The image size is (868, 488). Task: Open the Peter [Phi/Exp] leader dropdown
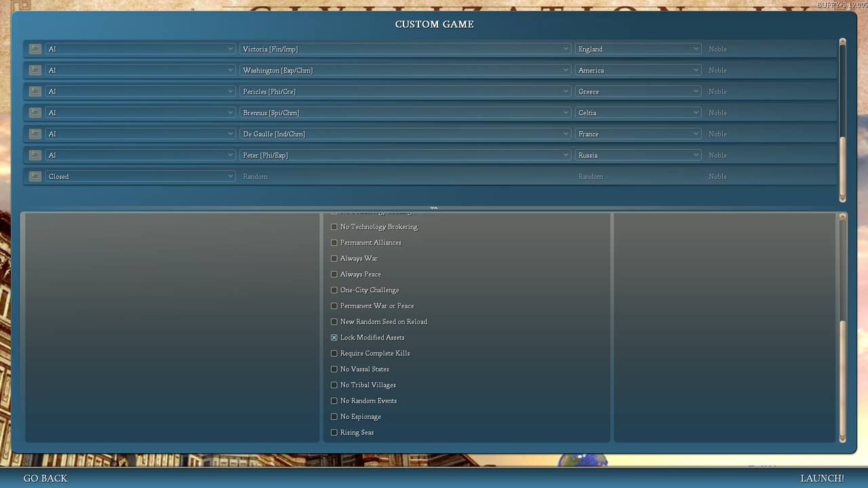tap(405, 155)
